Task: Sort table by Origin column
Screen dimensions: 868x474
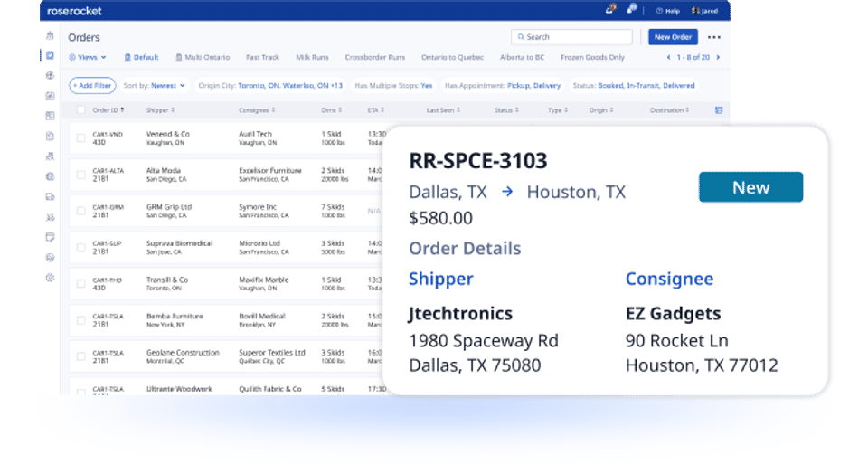Action: click(601, 110)
